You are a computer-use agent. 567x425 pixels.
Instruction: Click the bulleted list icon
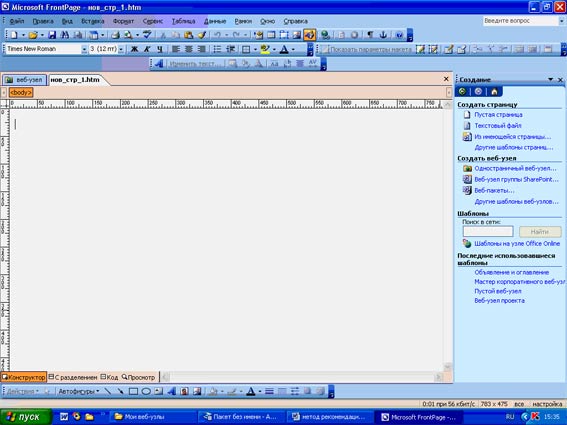coord(217,49)
